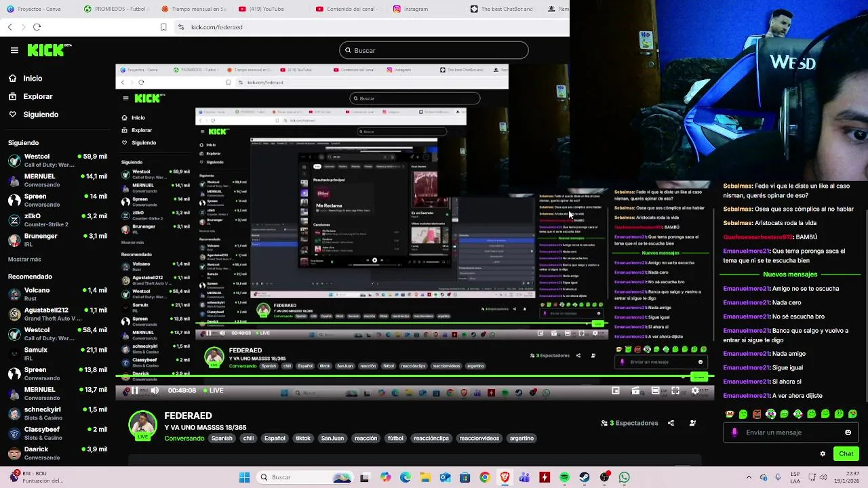868x488 pixels.
Task: Click the user icon right of the outer page's share icon
Action: tap(692, 423)
